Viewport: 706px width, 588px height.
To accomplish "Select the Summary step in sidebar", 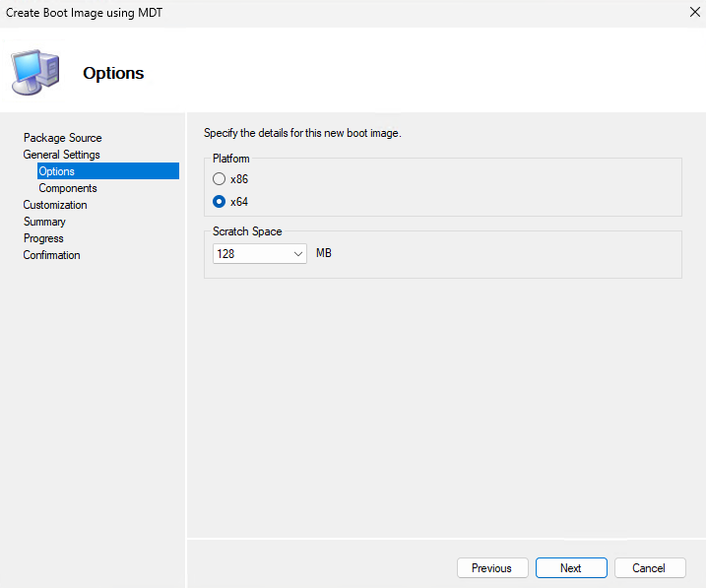I will pyautogui.click(x=44, y=222).
